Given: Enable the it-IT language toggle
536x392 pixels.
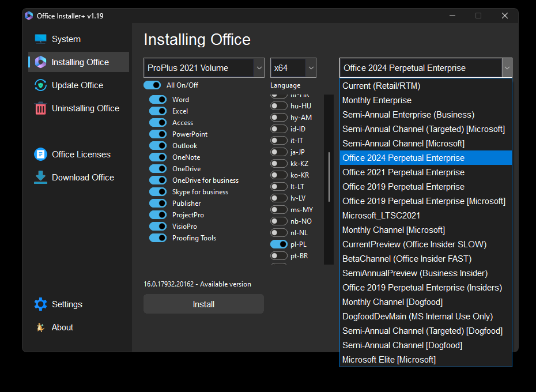Looking at the screenshot, I should click(x=278, y=141).
